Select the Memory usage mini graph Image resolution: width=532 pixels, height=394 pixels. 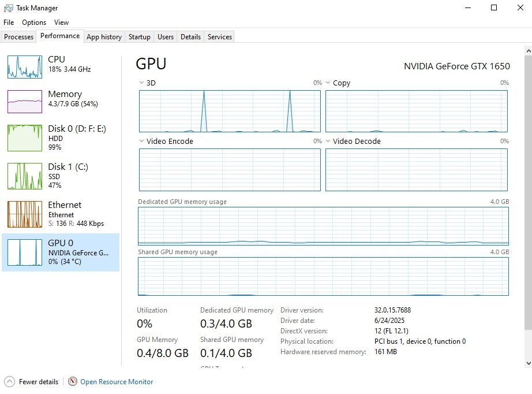click(x=25, y=102)
